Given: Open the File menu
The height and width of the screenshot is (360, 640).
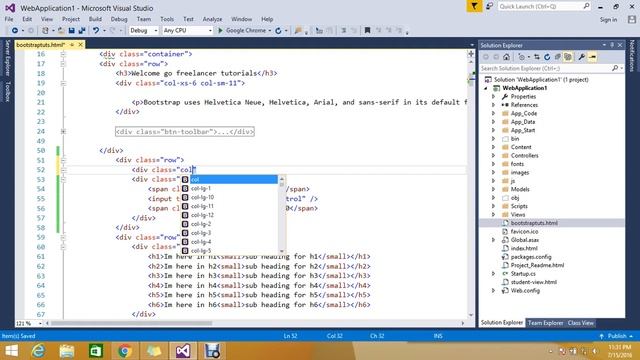Looking at the screenshot, I should click(x=9, y=19).
